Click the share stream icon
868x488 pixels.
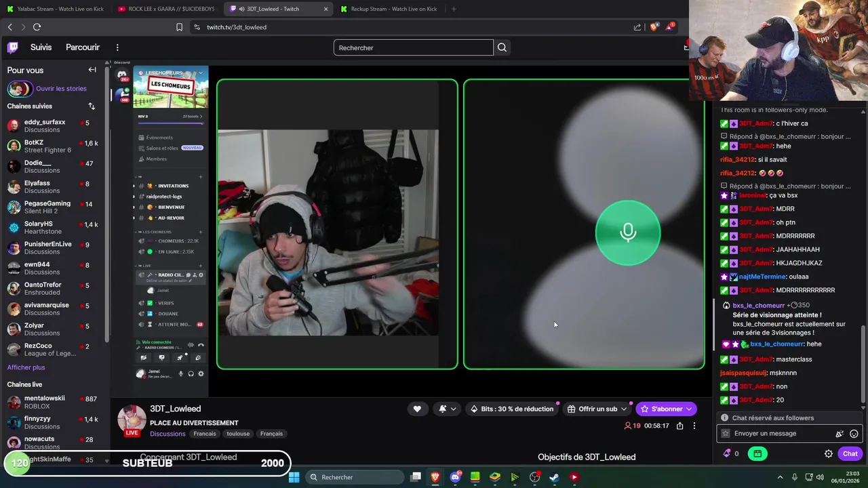pos(679,426)
